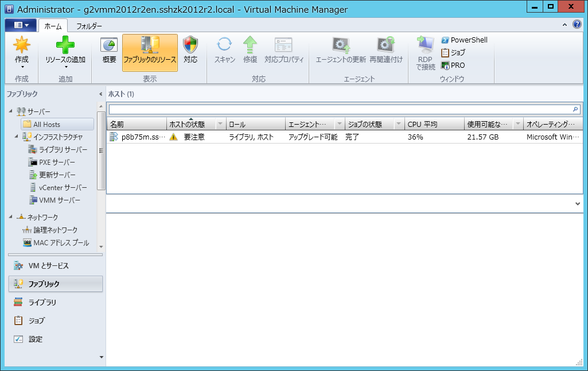Open the ホストの状態 column filter dropdown
This screenshot has height=371, width=588.
coord(220,124)
